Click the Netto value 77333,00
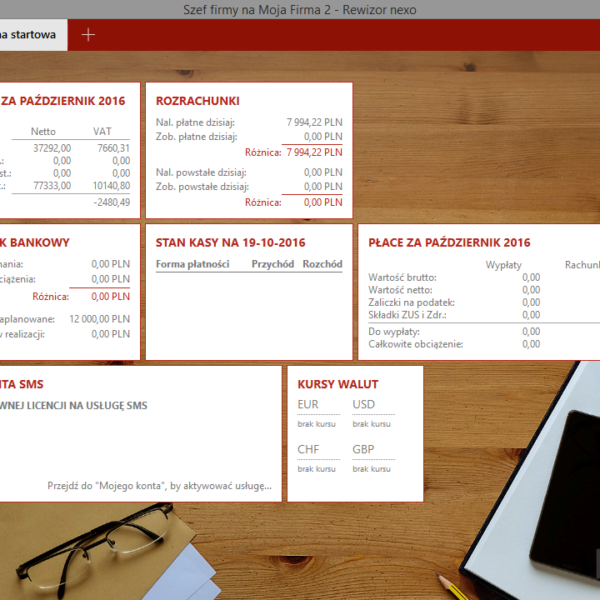The image size is (600, 600). [52, 186]
